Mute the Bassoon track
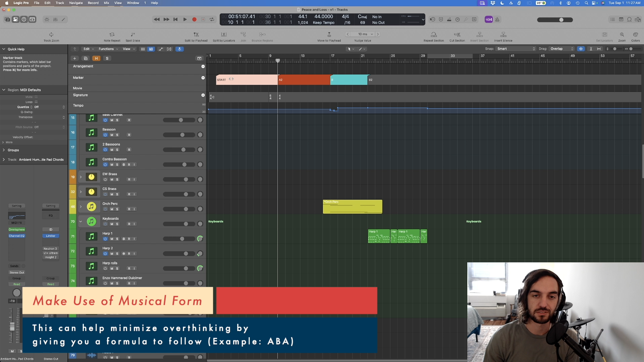Viewport: 644px width, 362px height. click(x=112, y=135)
